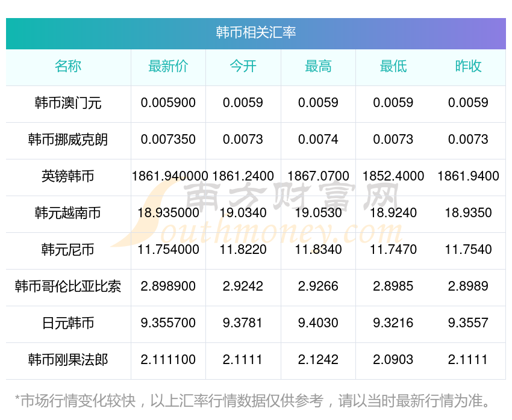Click the open value 11.8220
The image size is (512, 420).
pos(243,250)
